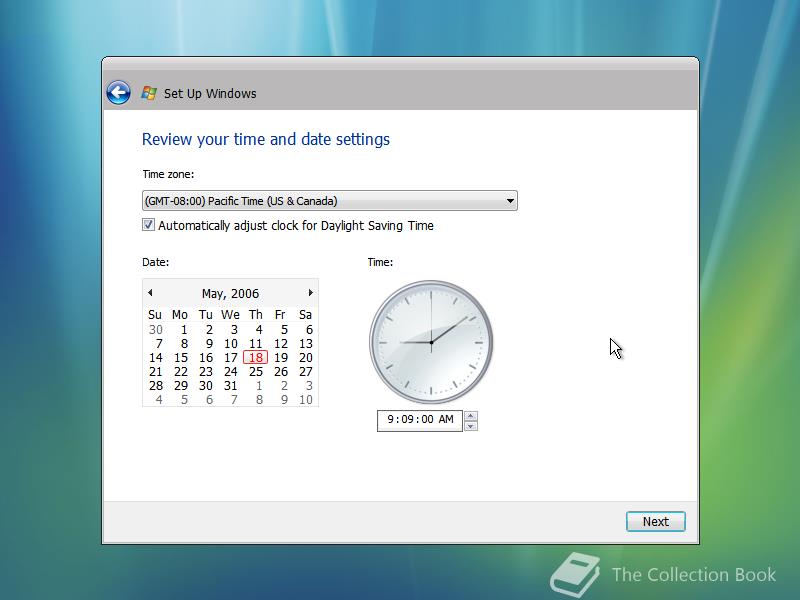Select date 29 in the calendar
Image resolution: width=800 pixels, height=600 pixels.
(x=181, y=386)
